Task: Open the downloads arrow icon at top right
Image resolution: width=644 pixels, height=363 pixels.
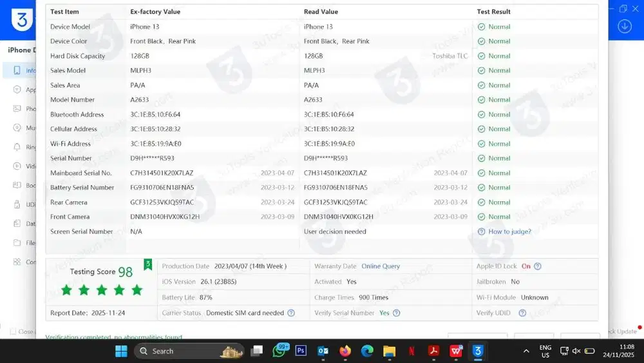Action: click(x=624, y=26)
